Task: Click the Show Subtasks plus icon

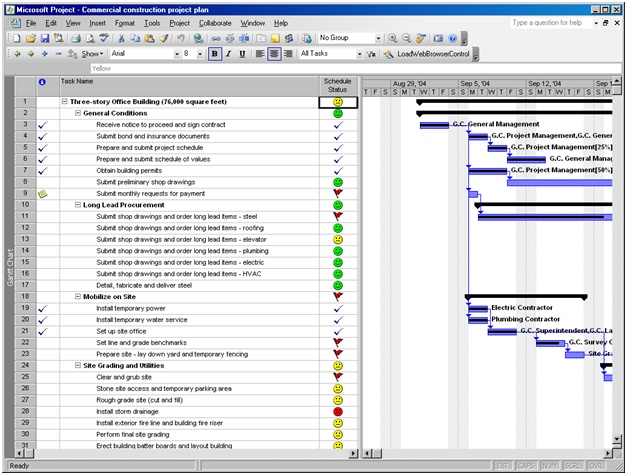Action: click(x=45, y=54)
